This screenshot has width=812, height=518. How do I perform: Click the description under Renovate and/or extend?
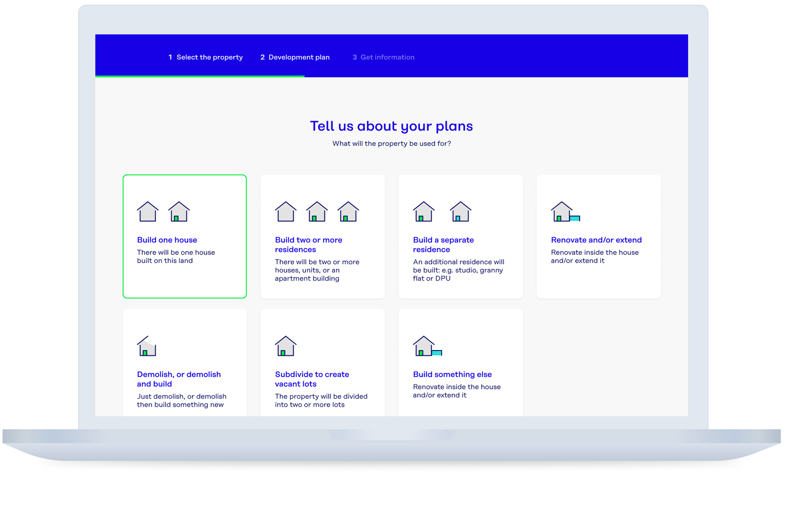click(x=594, y=257)
